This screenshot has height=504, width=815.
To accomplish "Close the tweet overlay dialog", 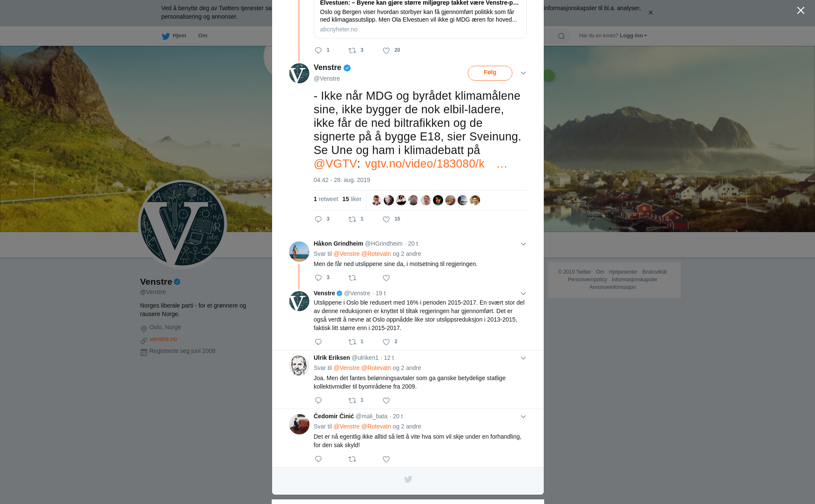I will (801, 11).
